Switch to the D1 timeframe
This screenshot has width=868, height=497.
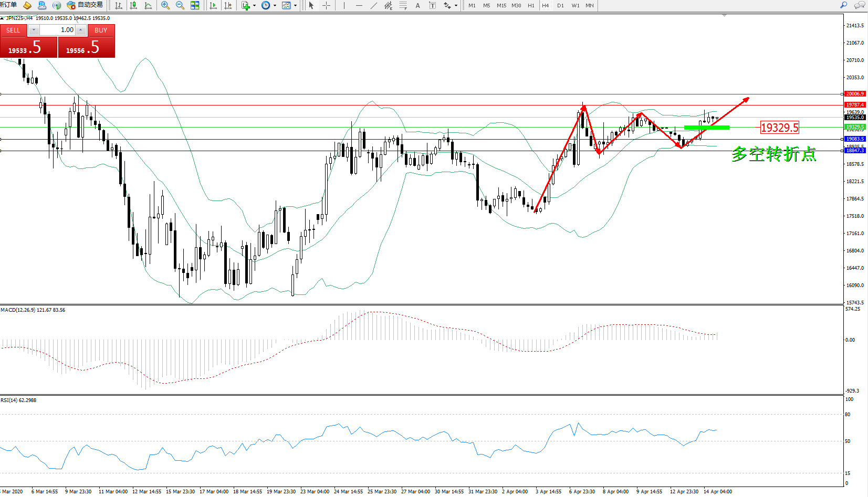click(x=560, y=5)
